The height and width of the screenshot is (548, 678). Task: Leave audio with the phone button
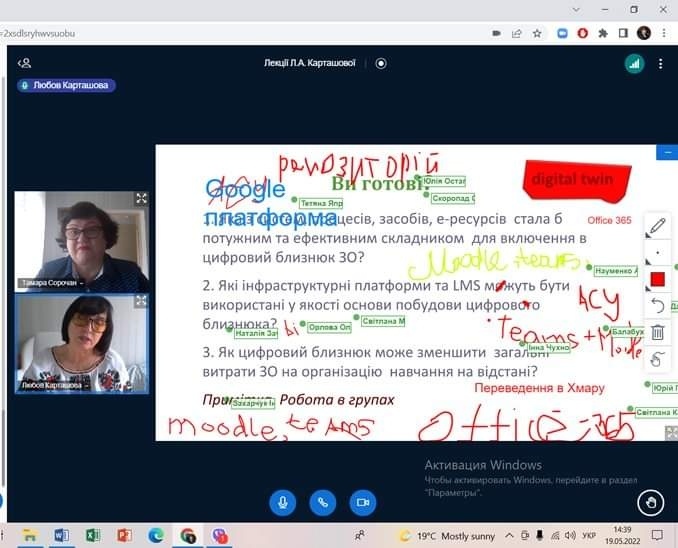(322, 502)
